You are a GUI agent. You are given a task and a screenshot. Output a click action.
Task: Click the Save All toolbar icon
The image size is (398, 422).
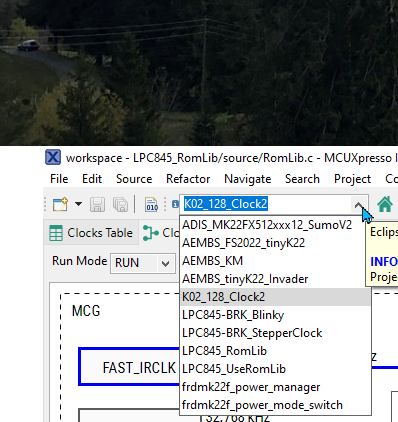pyautogui.click(x=120, y=204)
